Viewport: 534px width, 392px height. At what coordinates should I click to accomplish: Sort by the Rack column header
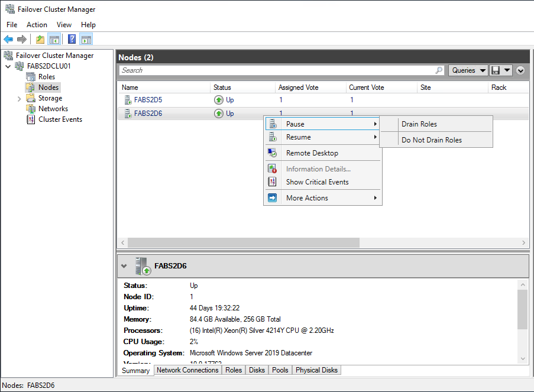coord(509,88)
